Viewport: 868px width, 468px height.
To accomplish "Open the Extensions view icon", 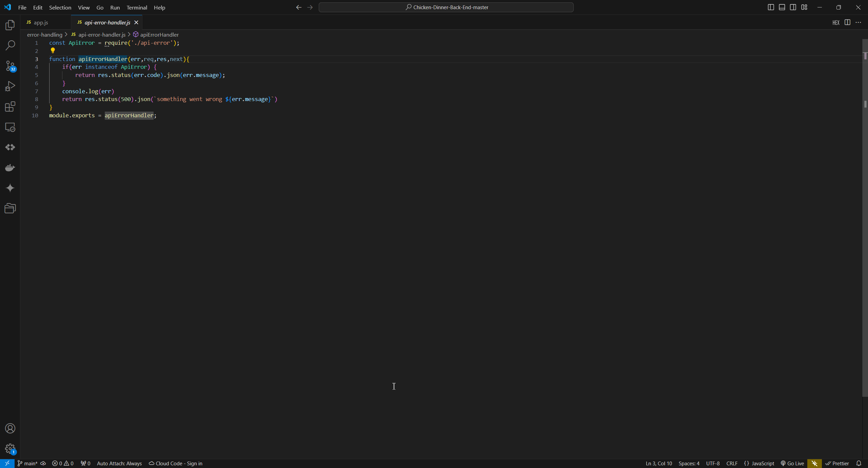I will click(x=10, y=106).
